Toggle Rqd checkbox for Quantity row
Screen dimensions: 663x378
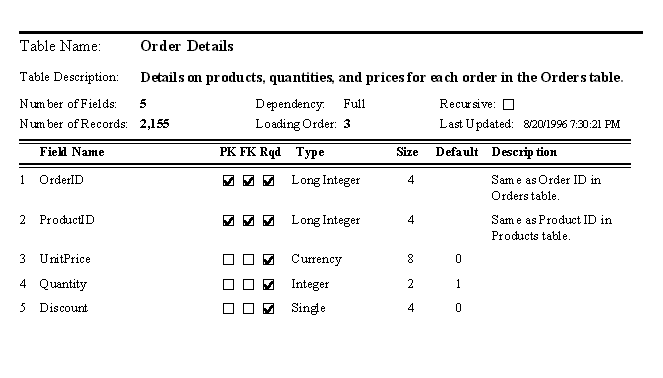click(x=268, y=285)
